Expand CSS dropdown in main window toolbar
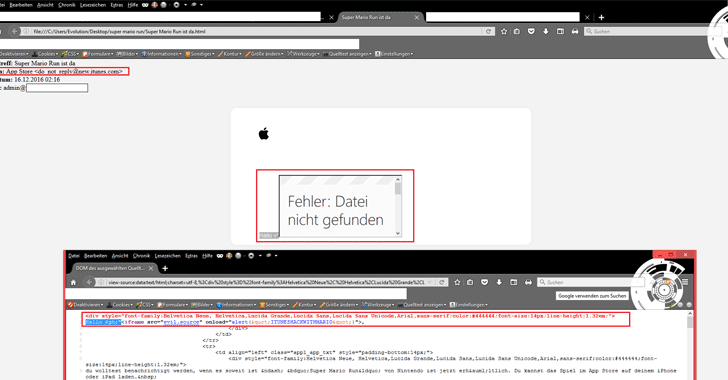 click(70, 54)
